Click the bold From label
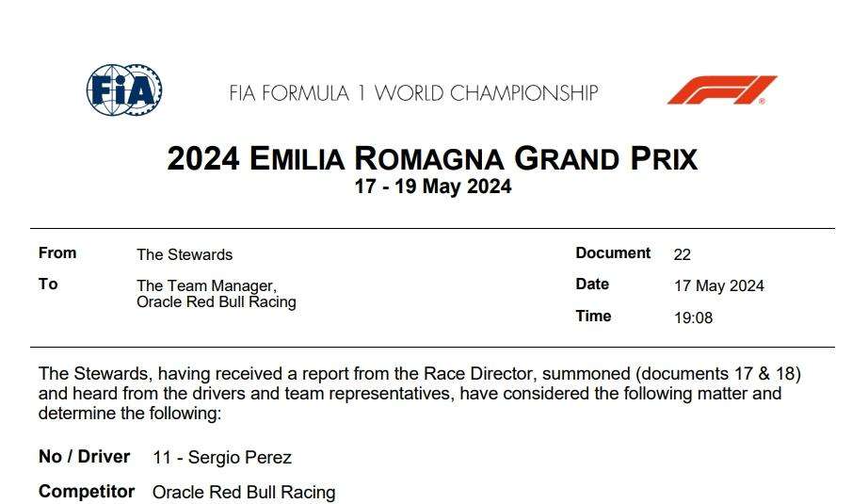 (x=57, y=253)
